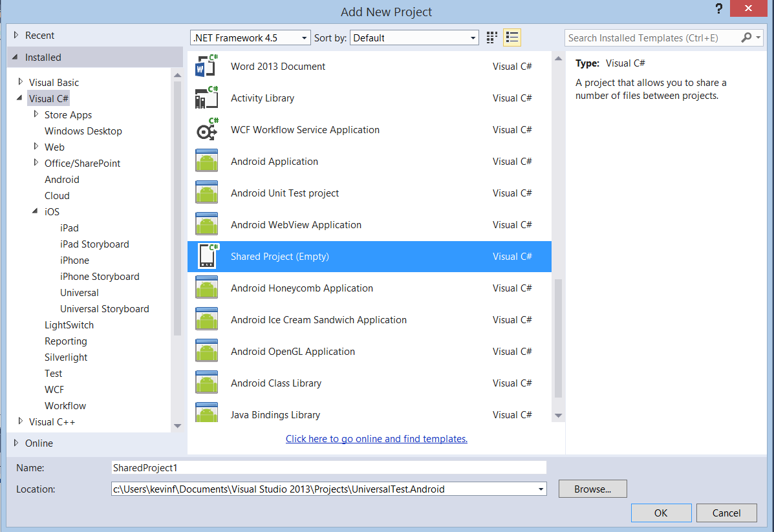Select the Workflow category
The image size is (774, 532).
tap(65, 406)
